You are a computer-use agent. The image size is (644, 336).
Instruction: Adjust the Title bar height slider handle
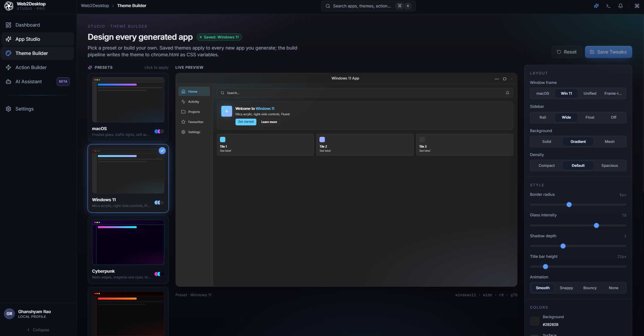point(545,267)
